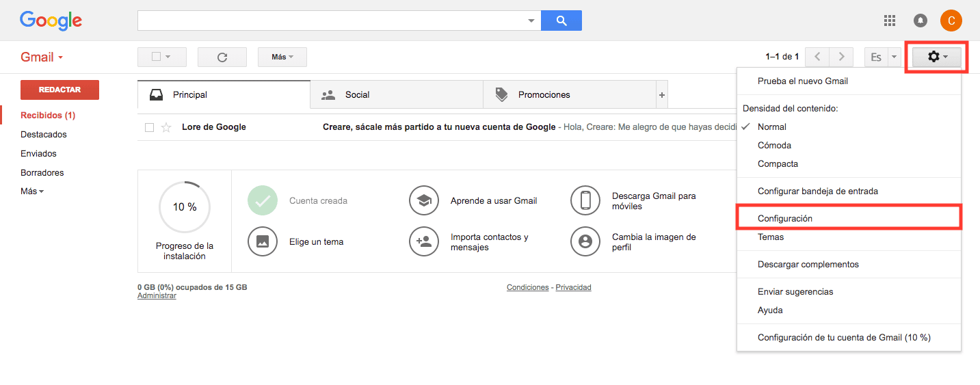Expand the Más toolbar dropdown
Screen dimensions: 980x385
282,57
